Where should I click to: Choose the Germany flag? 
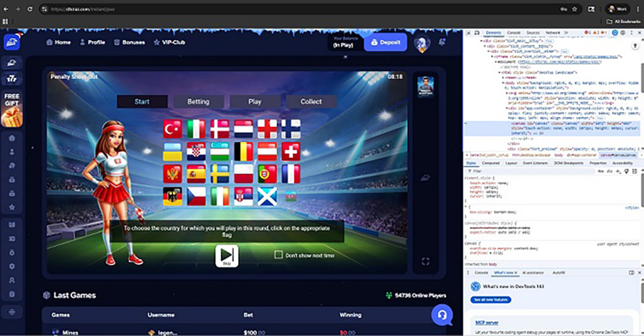[172, 196]
